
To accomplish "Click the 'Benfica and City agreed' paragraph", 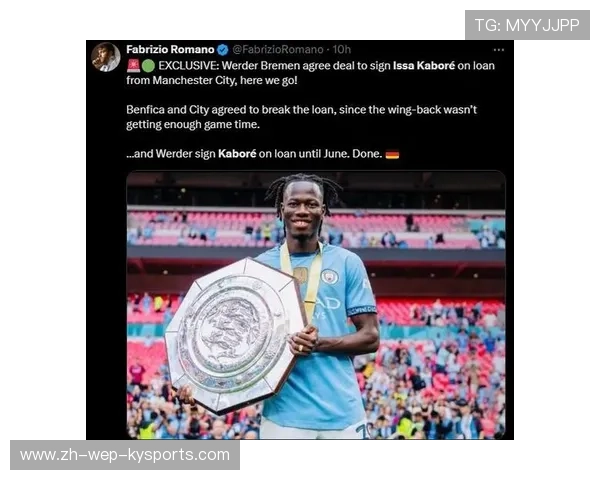I will pyautogui.click(x=302, y=117).
